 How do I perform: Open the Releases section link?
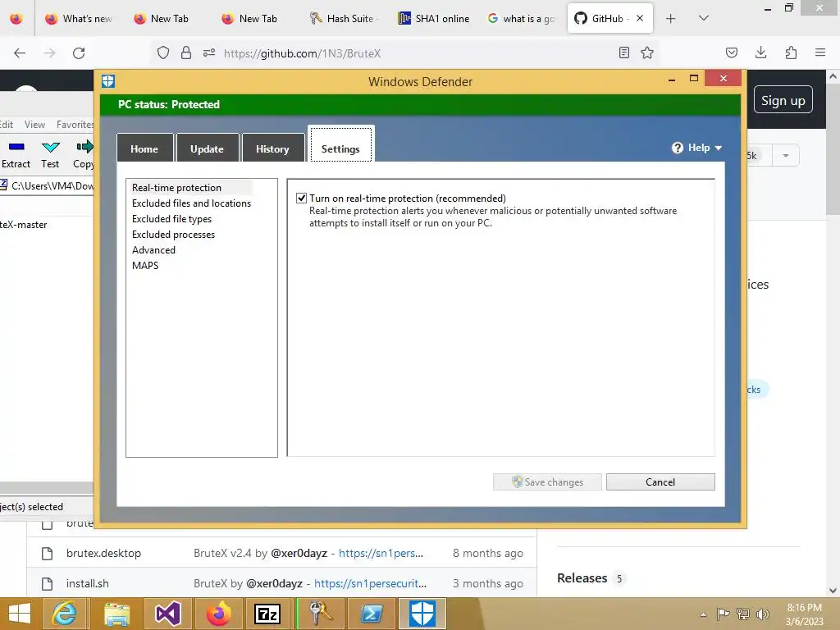(x=582, y=578)
